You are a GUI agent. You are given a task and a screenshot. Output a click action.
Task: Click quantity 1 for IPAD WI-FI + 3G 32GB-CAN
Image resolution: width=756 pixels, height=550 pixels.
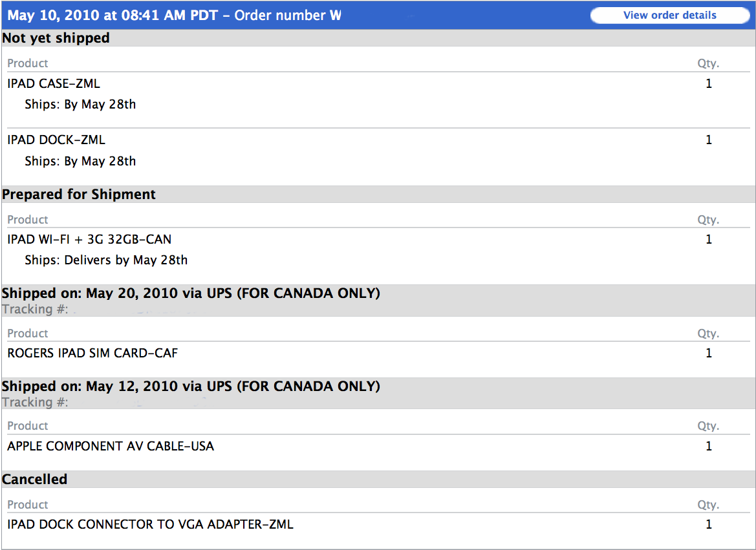click(709, 239)
